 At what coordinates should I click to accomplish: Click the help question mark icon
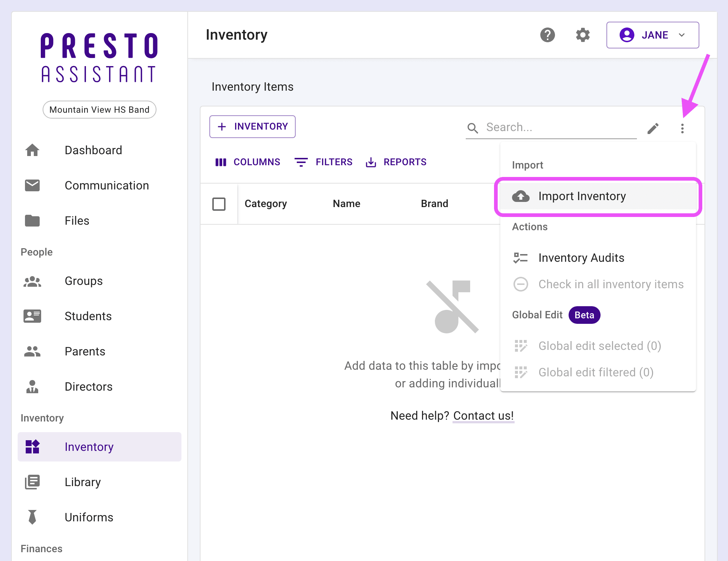coord(547,35)
